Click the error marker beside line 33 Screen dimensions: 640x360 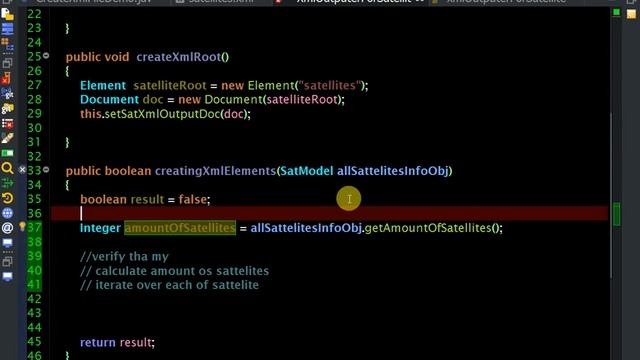tap(22, 169)
